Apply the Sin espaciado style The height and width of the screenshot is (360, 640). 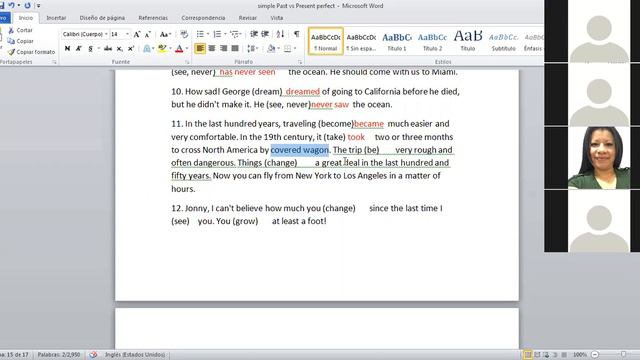361,41
